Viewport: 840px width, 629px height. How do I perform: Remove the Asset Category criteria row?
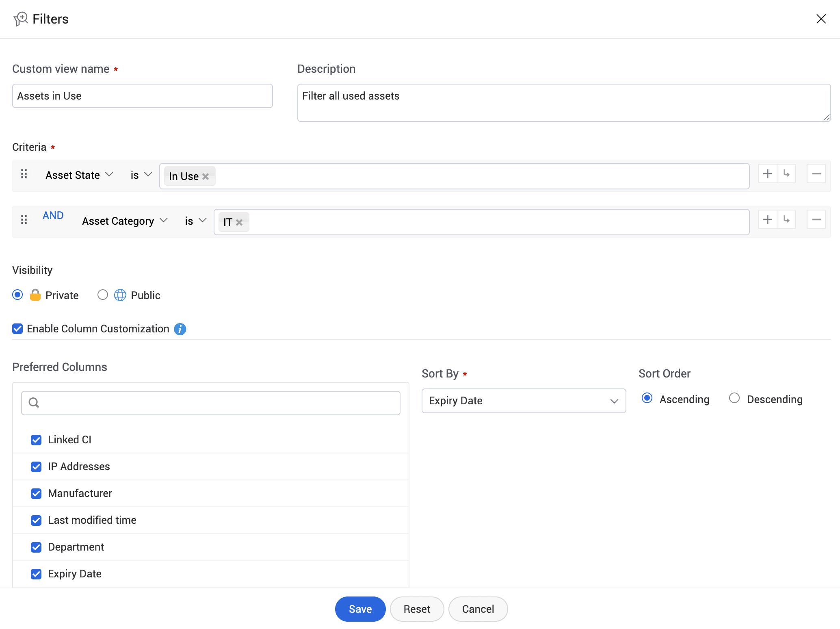click(x=816, y=220)
